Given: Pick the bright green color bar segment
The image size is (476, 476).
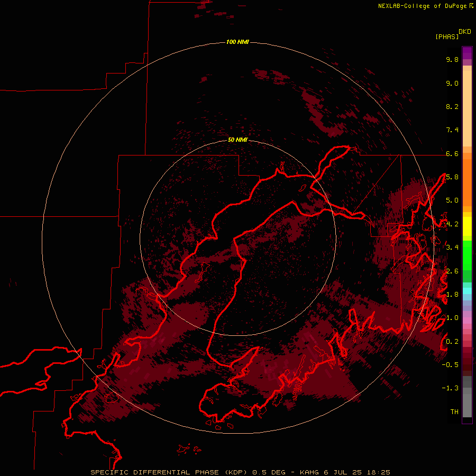Looking at the screenshot, I should pyautogui.click(x=467, y=255).
